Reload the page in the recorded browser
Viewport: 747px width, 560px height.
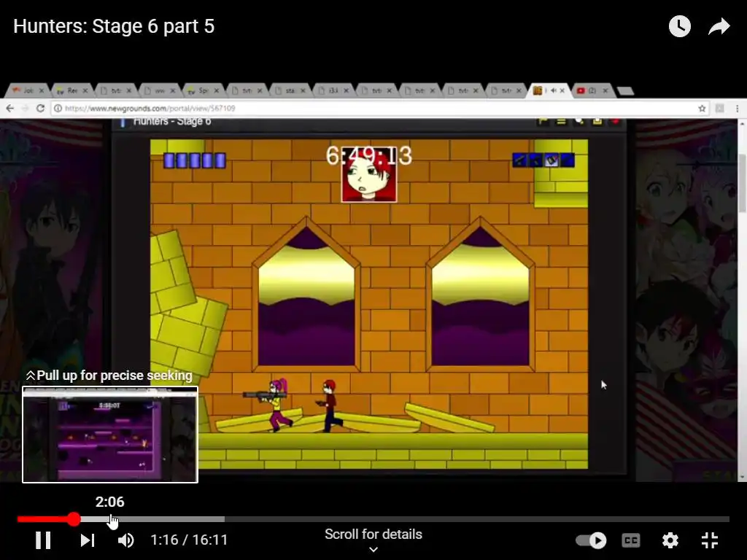41,109
